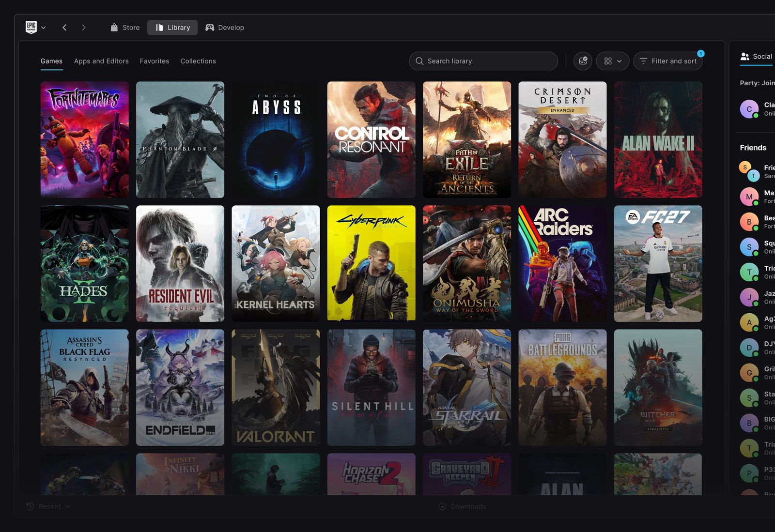
Task: Open the Valorant game tile
Action: tap(276, 387)
